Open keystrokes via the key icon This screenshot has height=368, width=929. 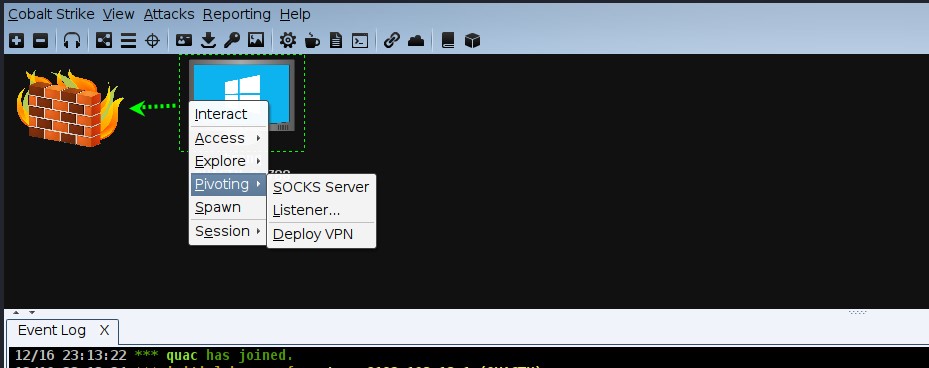click(x=232, y=40)
